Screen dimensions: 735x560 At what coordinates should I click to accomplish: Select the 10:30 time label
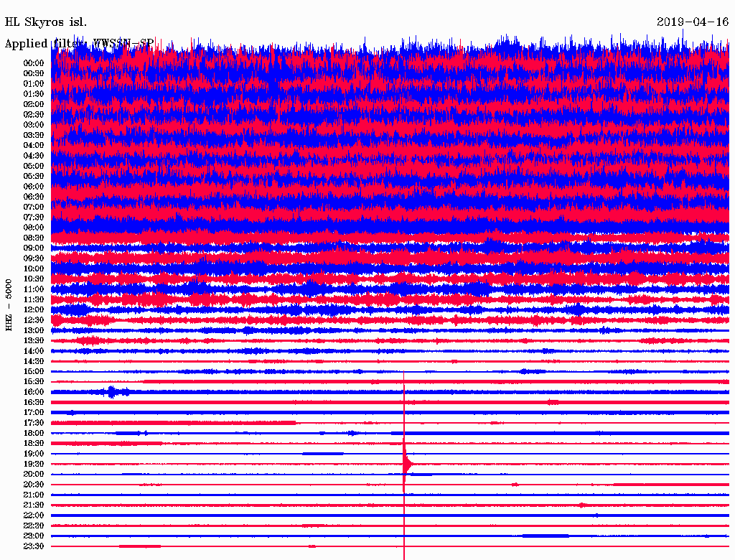pyautogui.click(x=34, y=279)
